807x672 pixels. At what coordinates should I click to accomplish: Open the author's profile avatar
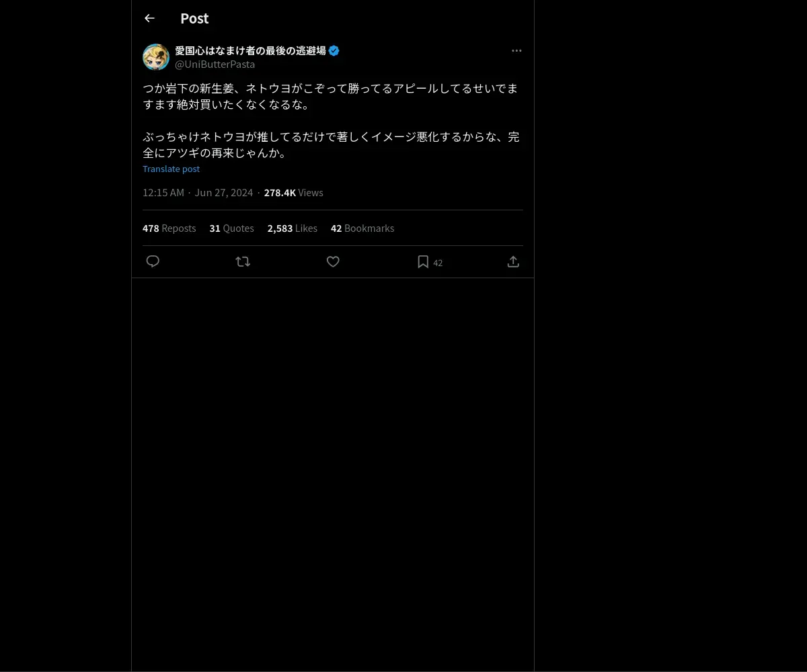pos(156,57)
